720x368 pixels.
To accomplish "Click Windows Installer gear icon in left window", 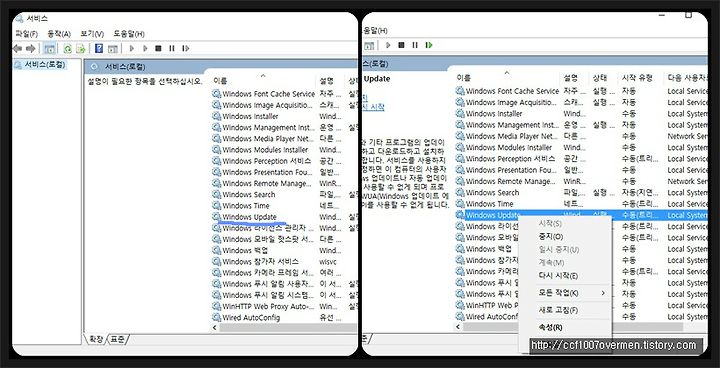I will 216,116.
